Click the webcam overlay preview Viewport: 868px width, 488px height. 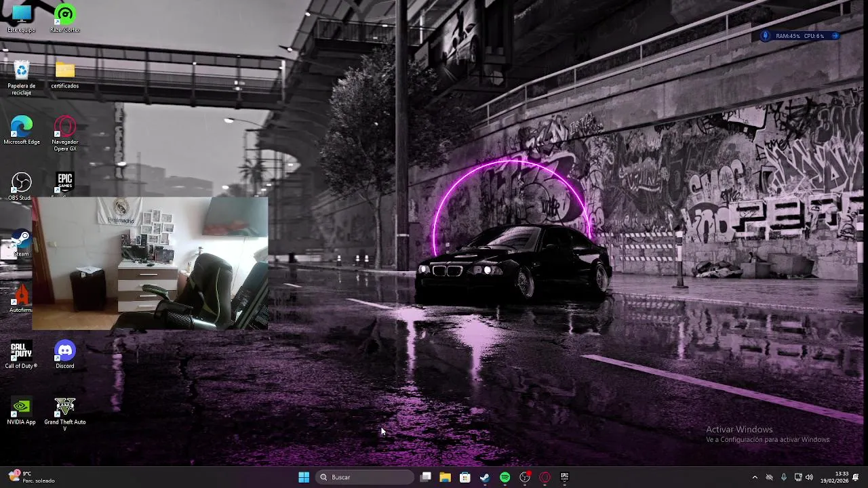(x=150, y=264)
